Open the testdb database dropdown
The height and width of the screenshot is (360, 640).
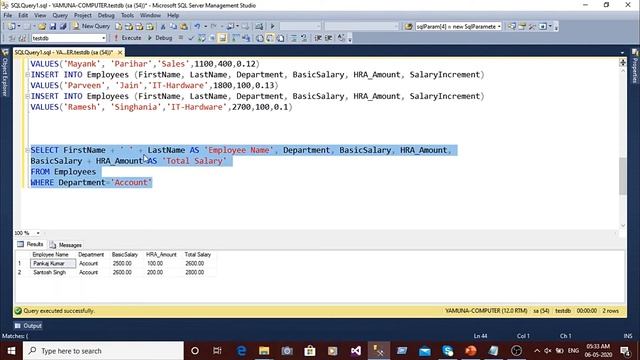tap(69, 38)
